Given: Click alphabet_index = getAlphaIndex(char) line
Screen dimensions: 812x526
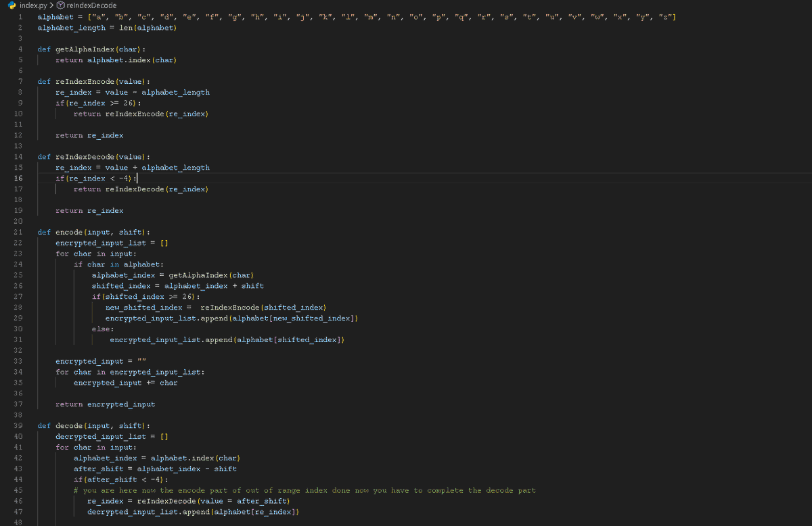Looking at the screenshot, I should [x=173, y=275].
